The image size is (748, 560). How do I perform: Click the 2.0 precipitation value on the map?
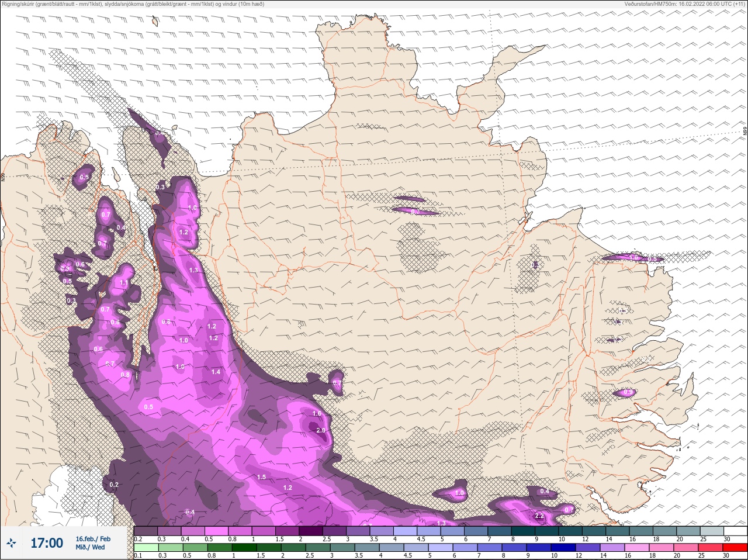click(321, 430)
